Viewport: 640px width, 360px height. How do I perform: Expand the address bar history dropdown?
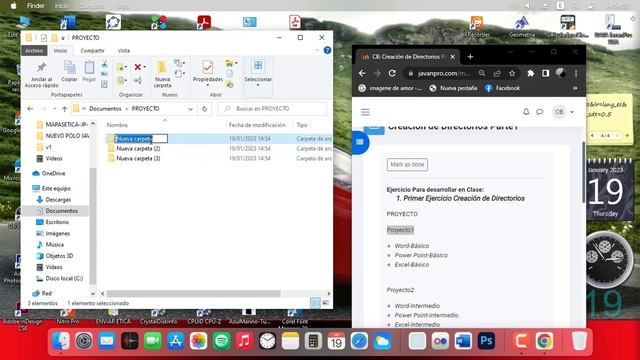190,109
